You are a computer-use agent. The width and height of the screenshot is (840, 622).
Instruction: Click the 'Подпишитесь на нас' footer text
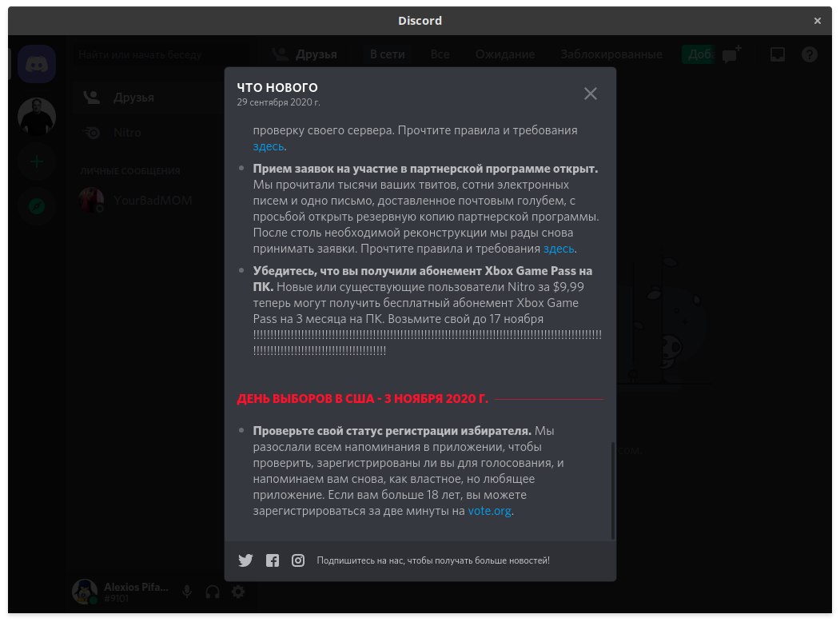433,560
